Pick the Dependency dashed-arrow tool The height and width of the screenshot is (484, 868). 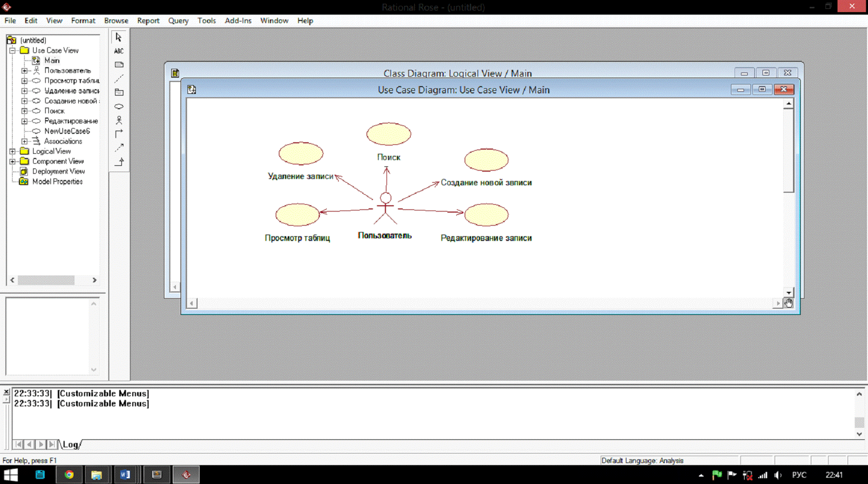tap(119, 148)
